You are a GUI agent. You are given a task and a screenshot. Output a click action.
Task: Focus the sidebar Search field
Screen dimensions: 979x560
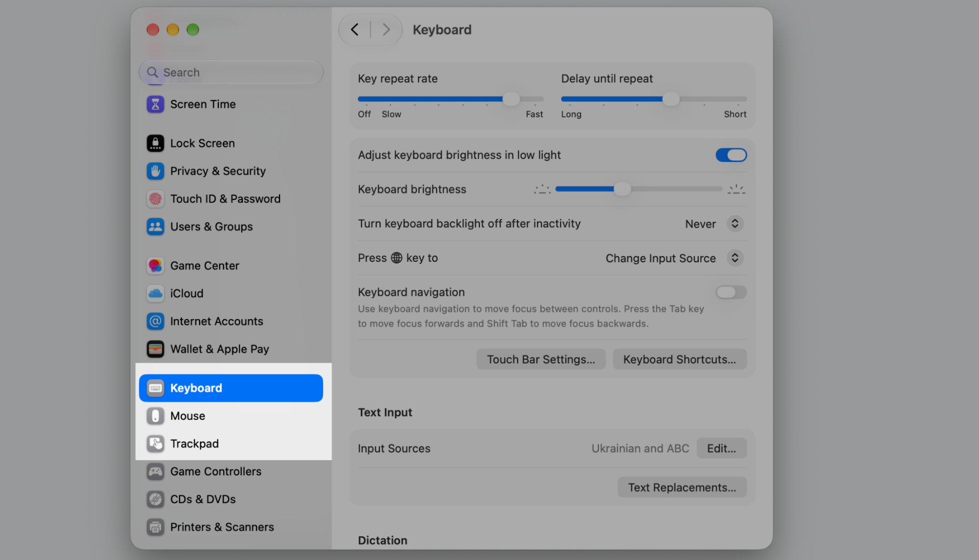tap(231, 72)
